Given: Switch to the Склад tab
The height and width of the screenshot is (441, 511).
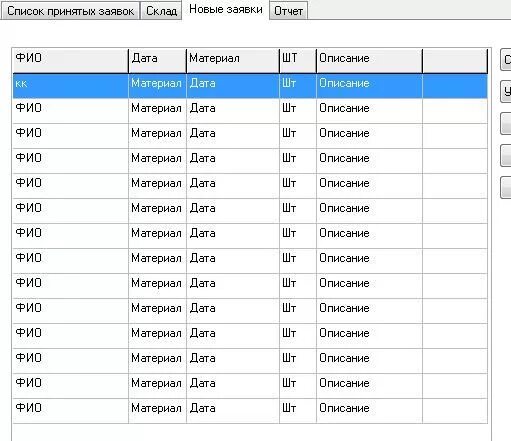Looking at the screenshot, I should pos(161,11).
